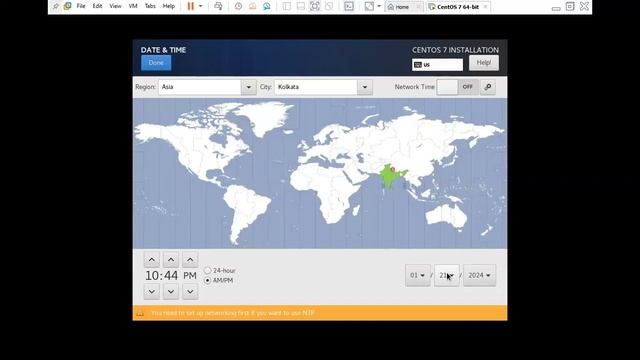Click the Help! button in the installer

click(x=484, y=63)
